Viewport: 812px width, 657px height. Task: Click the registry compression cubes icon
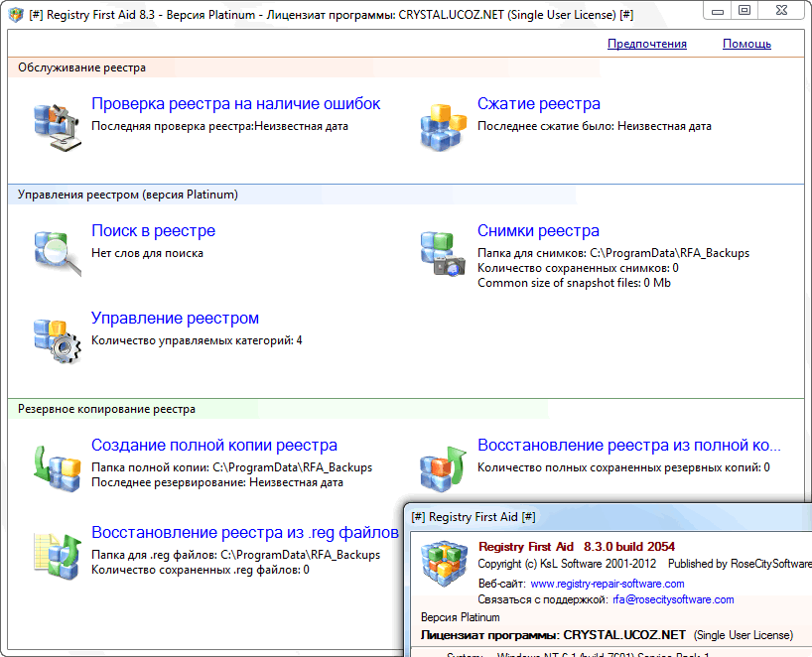[444, 127]
